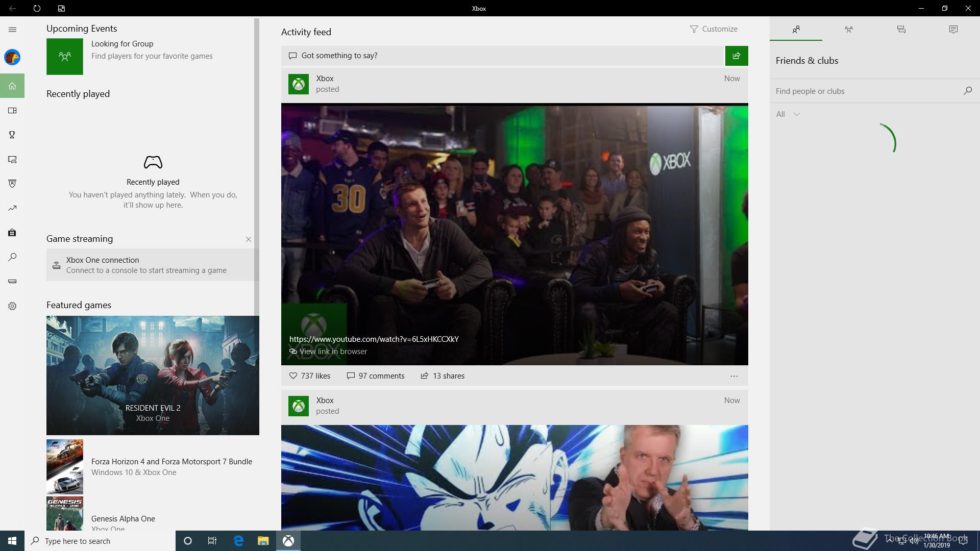
Task: Open the Settings gear icon
Action: pyautogui.click(x=12, y=306)
